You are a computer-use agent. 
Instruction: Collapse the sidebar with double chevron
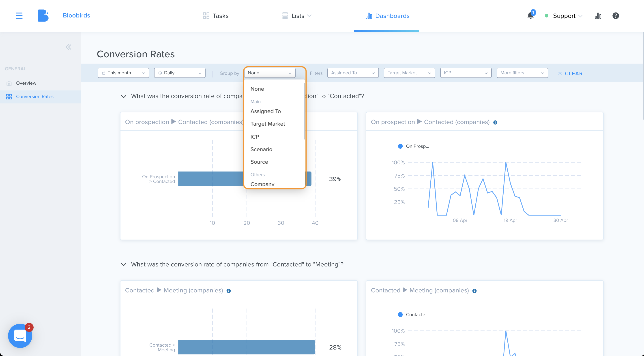coord(69,47)
